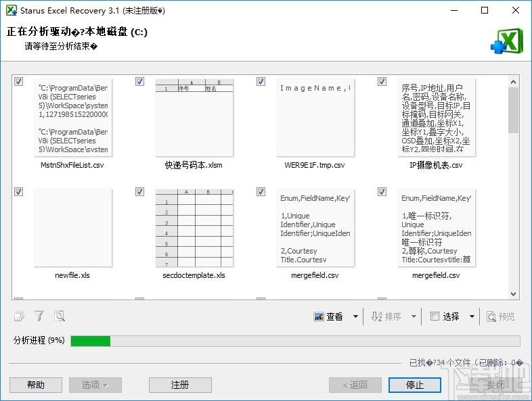Image resolution: width=532 pixels, height=401 pixels.
Task: Open the 选择 select dropdown arrow
Action: [x=472, y=316]
